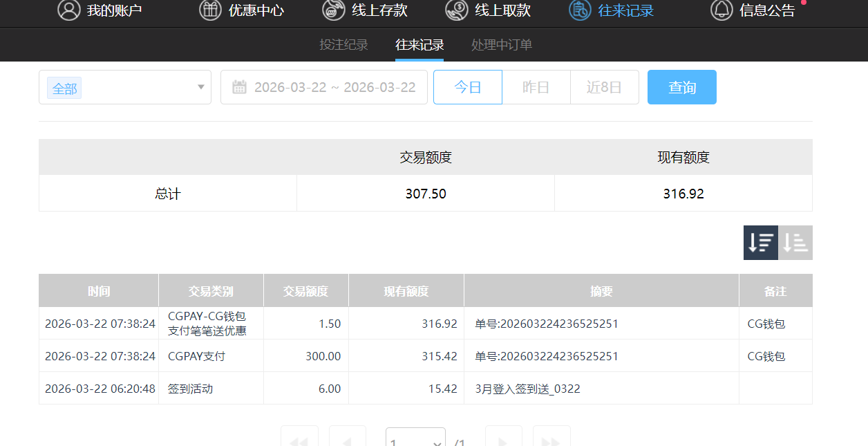
Task: Click the highlighted 往来记录 records icon
Action: [579, 10]
